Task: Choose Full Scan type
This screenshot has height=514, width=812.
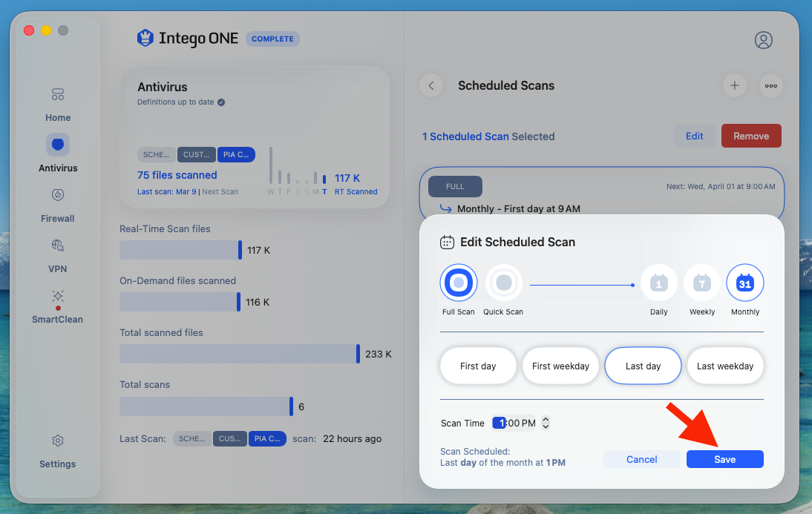Action: [x=458, y=283]
